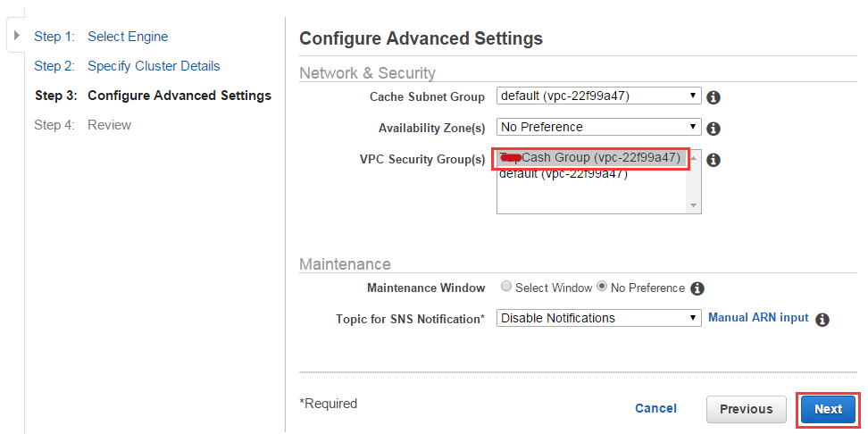
Task: Click the Next button
Action: (x=828, y=409)
